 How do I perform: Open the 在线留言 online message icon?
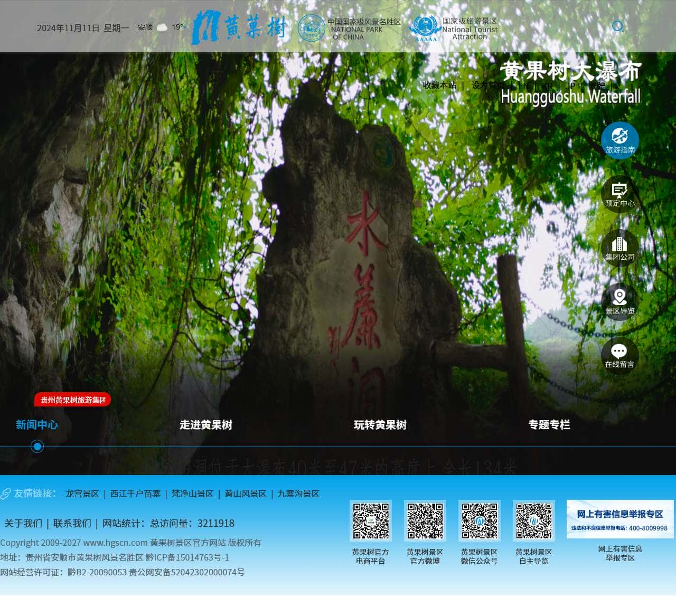(620, 355)
